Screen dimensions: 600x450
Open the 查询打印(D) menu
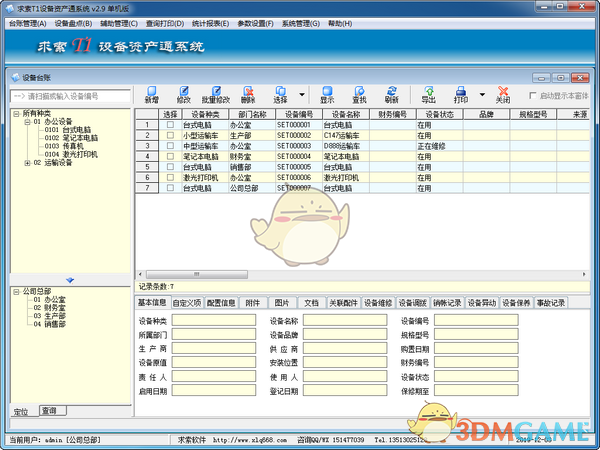tap(165, 24)
